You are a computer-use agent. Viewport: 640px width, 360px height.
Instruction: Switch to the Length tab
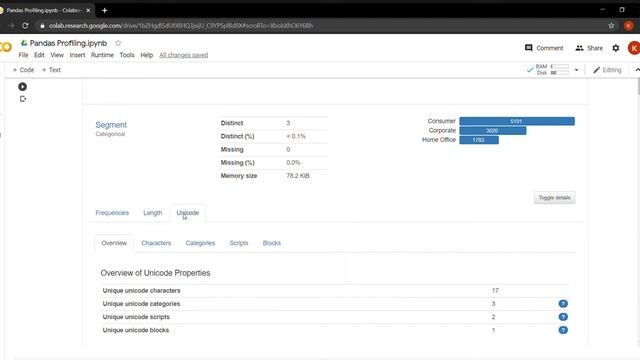[x=153, y=213]
